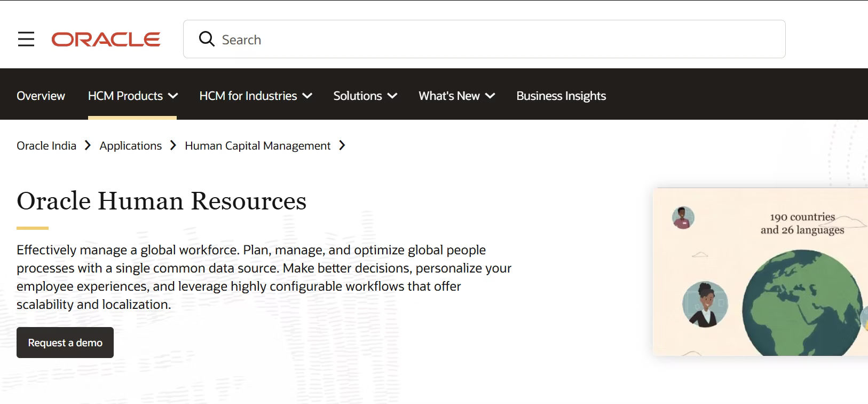The width and height of the screenshot is (868, 404).
Task: Expand the What's New chevron
Action: point(490,96)
